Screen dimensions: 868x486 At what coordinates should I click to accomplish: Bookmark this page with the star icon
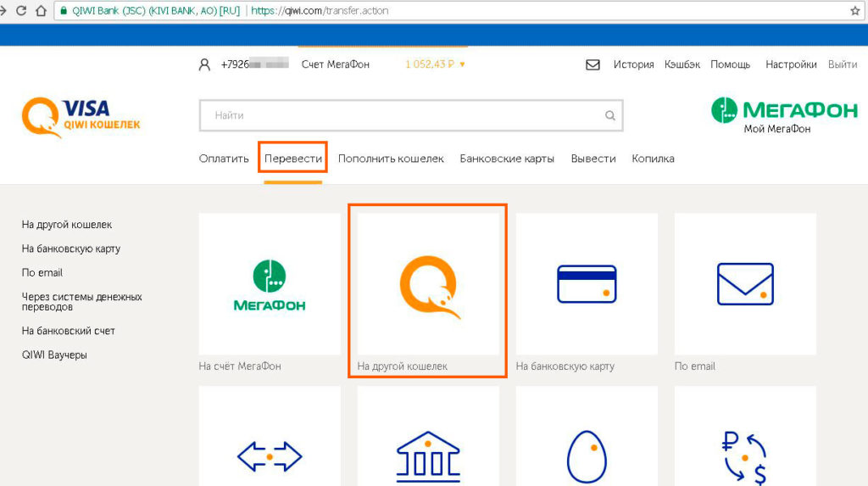(854, 10)
